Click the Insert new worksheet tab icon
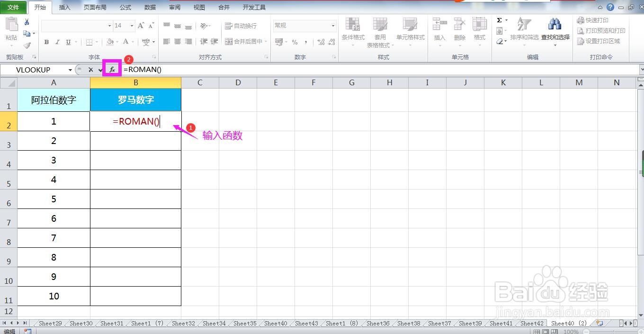 click(x=600, y=323)
